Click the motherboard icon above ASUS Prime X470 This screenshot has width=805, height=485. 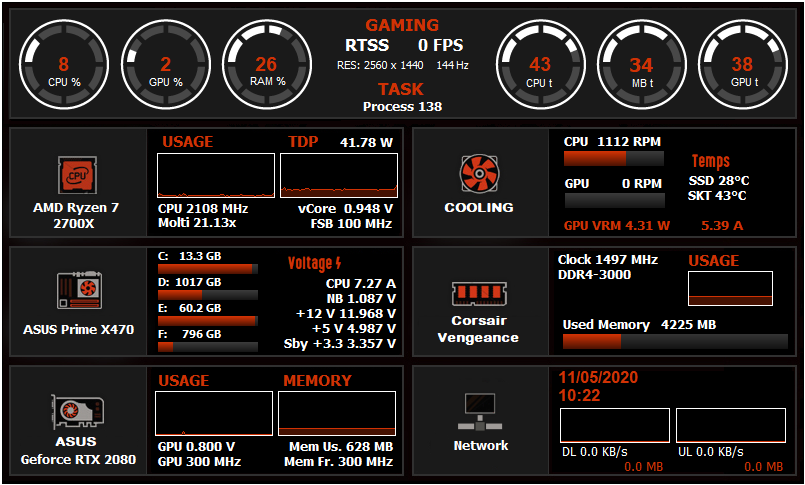click(x=79, y=290)
